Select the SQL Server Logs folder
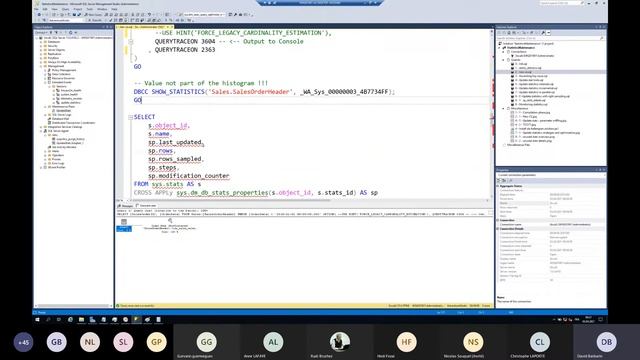The width and height of the screenshot is (640, 360). coord(62,115)
